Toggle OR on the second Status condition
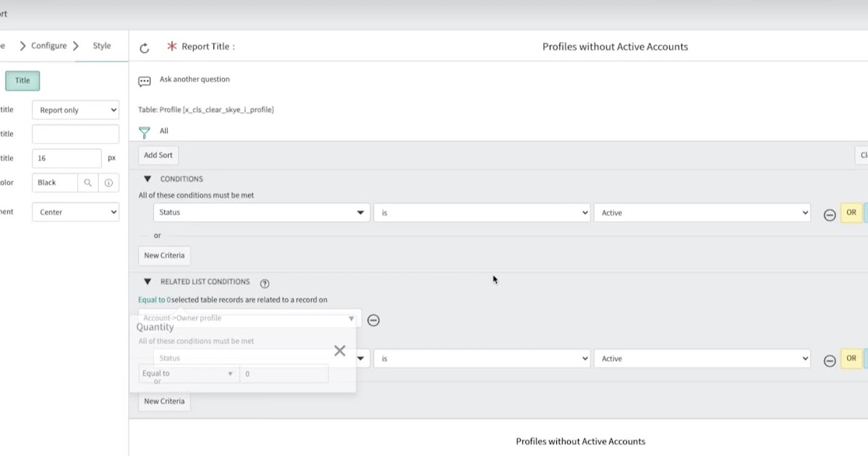Viewport: 868px width, 456px height. click(851, 358)
